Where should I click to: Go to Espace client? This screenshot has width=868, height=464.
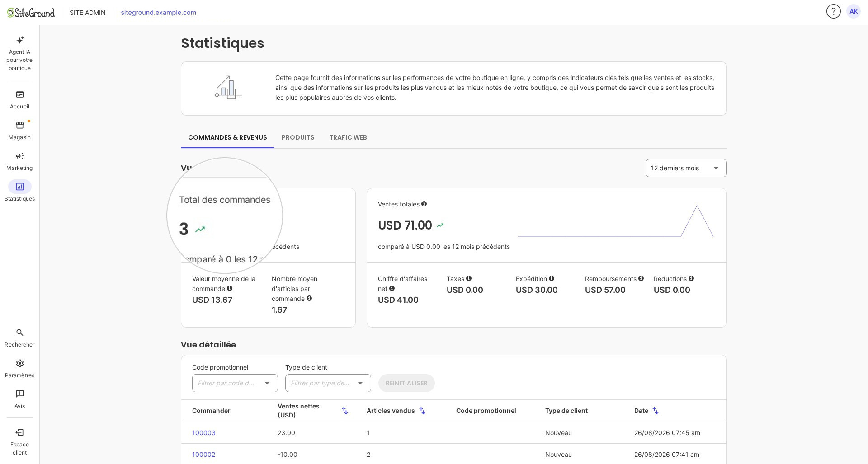coord(19,442)
